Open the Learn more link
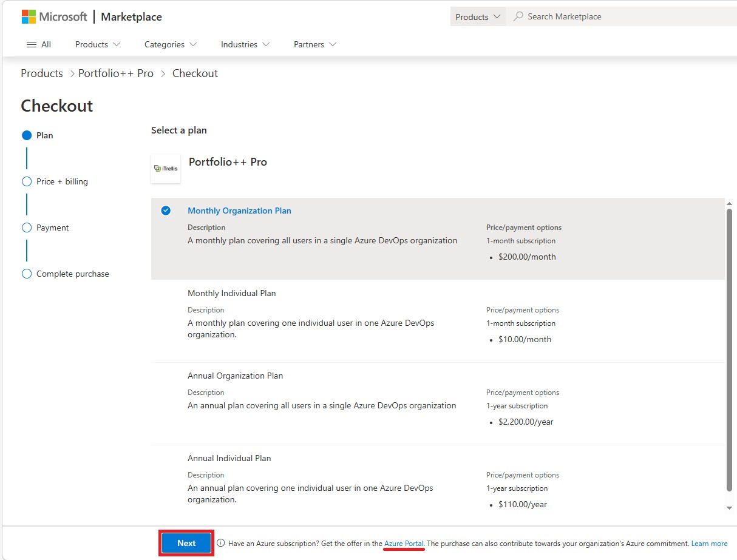737x560 pixels. pyautogui.click(x=709, y=544)
